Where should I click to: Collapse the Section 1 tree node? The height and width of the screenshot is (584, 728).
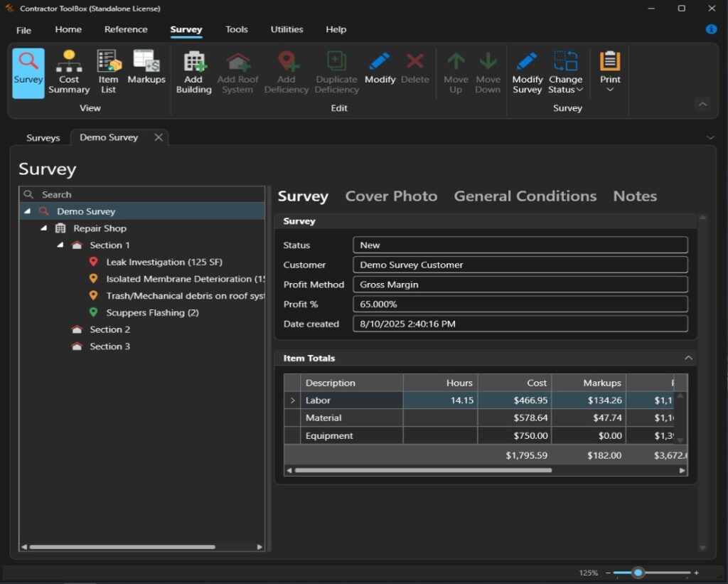point(60,245)
